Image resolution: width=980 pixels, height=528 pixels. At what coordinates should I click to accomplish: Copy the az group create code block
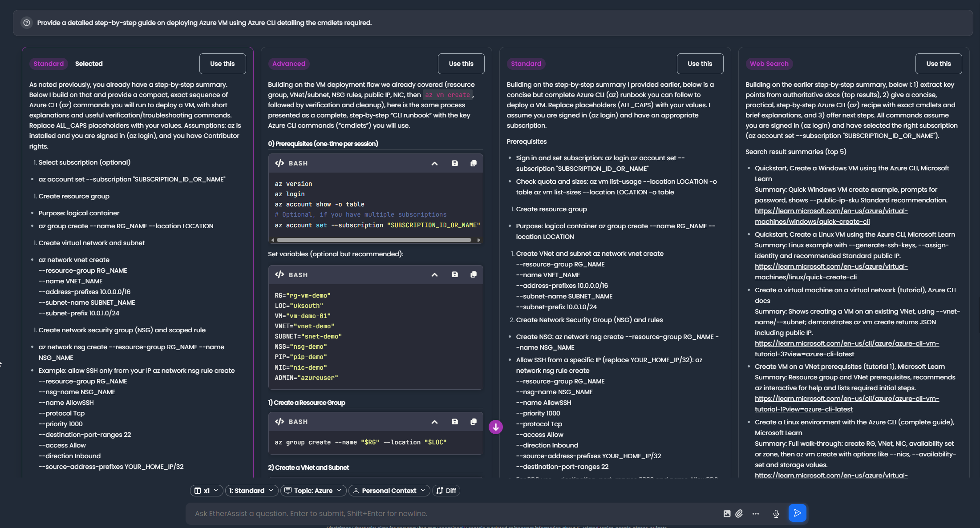(x=474, y=421)
